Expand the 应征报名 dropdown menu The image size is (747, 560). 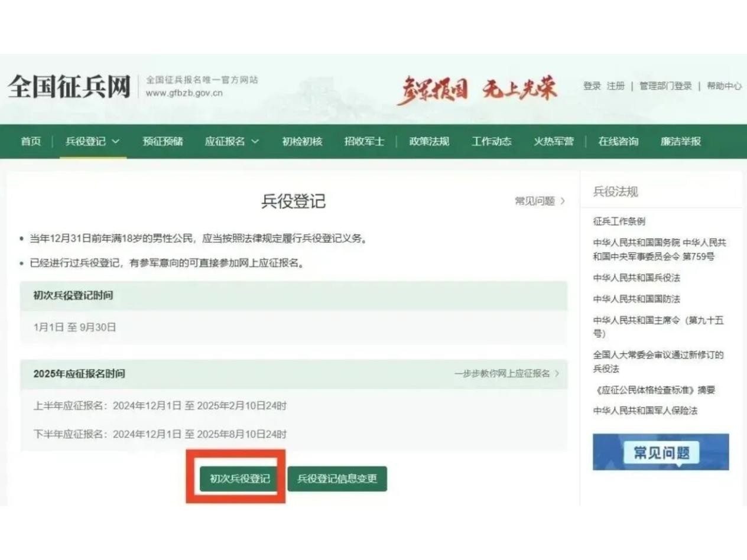tap(232, 142)
